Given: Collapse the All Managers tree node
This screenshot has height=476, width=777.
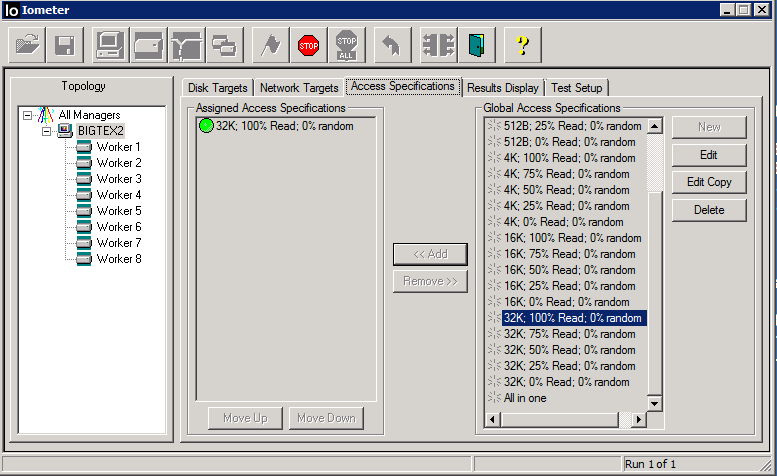Looking at the screenshot, I should (x=27, y=115).
